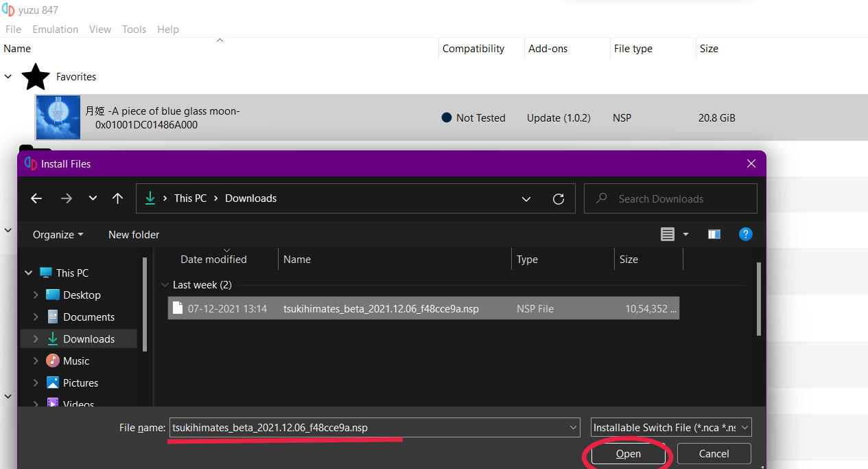868x469 pixels.
Task: Collapse the This PC tree node
Action: [29, 273]
